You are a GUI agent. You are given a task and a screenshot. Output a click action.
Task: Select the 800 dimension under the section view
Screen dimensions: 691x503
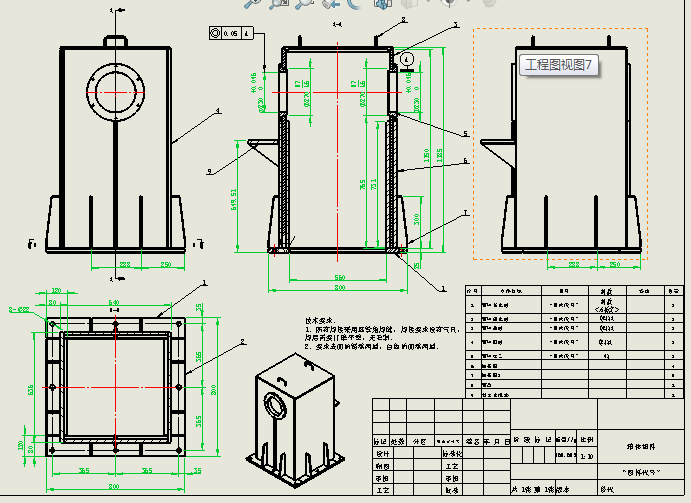[339, 287]
